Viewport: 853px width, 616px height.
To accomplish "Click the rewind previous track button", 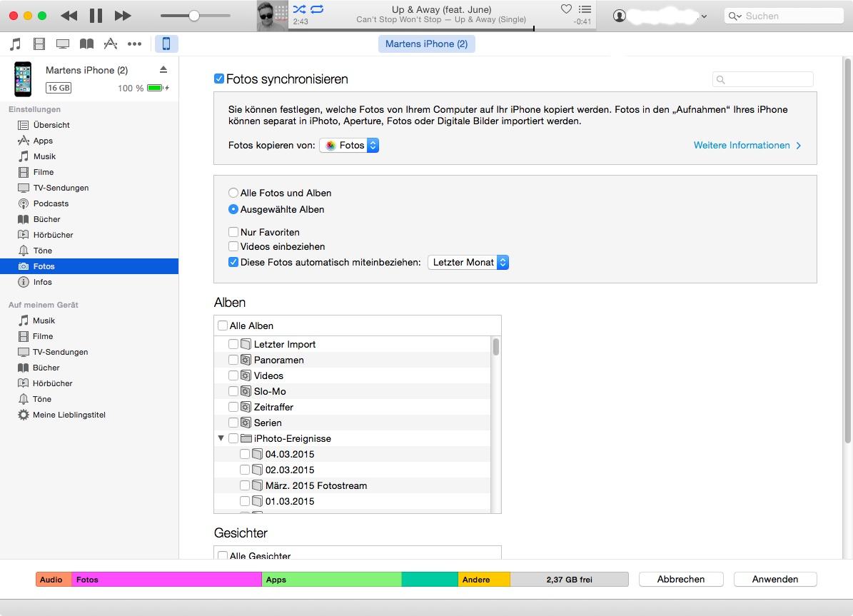I will (x=69, y=16).
